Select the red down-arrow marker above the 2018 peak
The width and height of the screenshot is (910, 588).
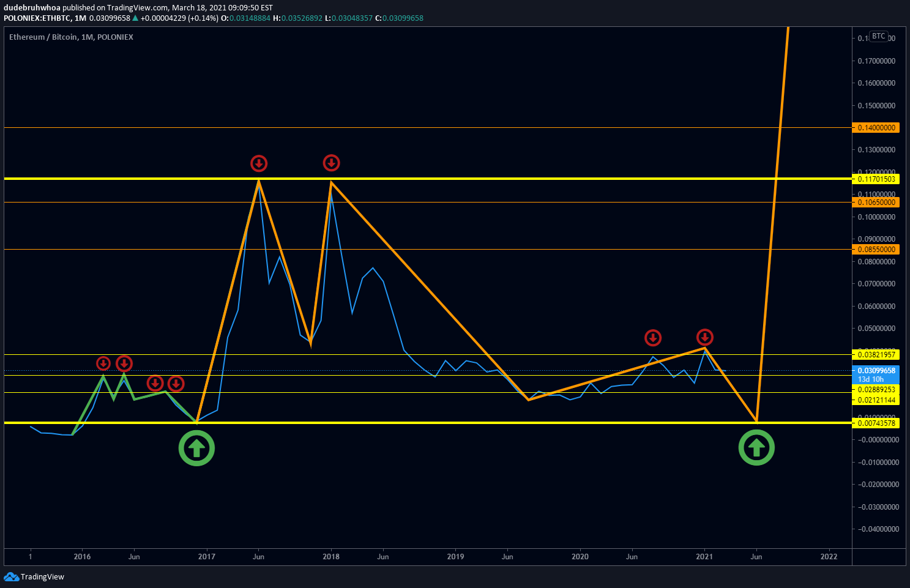331,163
